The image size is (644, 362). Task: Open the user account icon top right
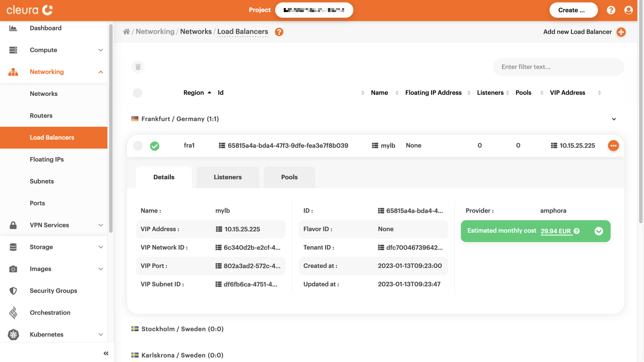[x=628, y=10]
